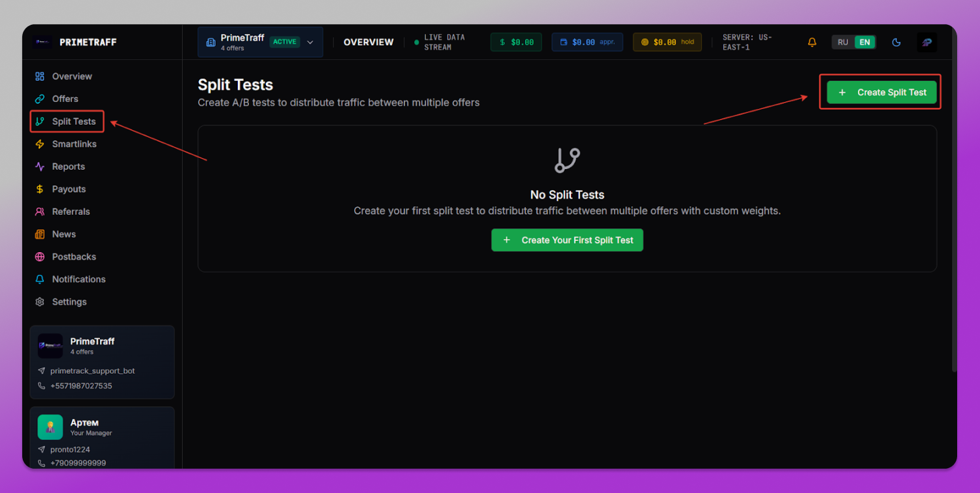Screen dimensions: 980x493
Task: Switch language to RU
Action: [x=843, y=42]
